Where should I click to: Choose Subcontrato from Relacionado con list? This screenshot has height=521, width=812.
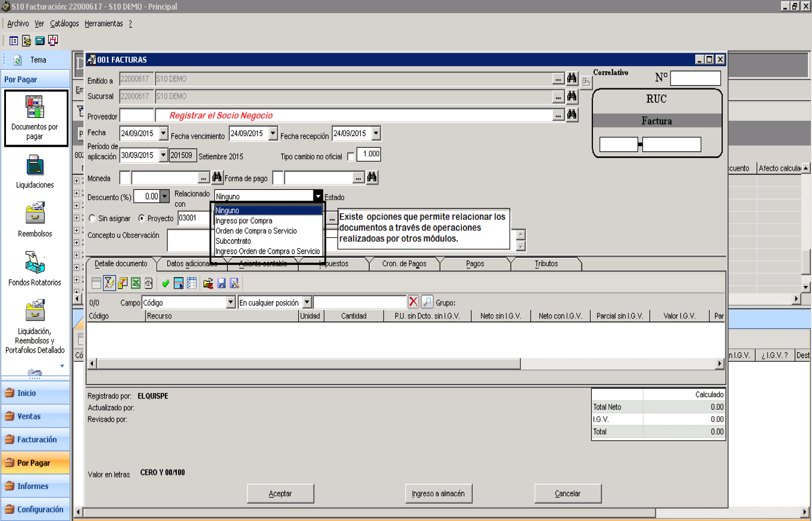(x=233, y=241)
